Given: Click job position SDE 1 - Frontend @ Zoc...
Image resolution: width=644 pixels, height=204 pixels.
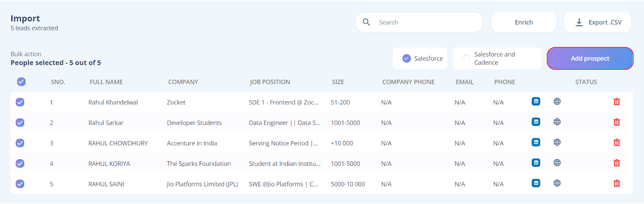Looking at the screenshot, I should (x=284, y=102).
